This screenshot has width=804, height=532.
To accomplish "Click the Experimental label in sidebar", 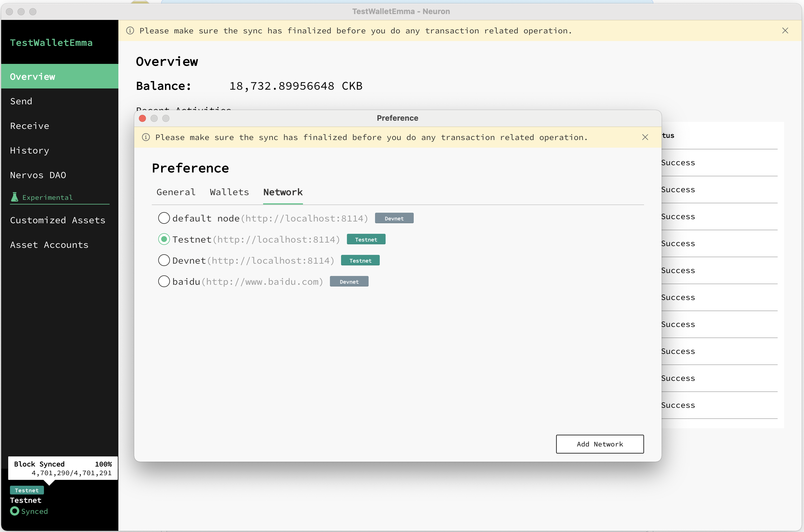I will pyautogui.click(x=47, y=197).
